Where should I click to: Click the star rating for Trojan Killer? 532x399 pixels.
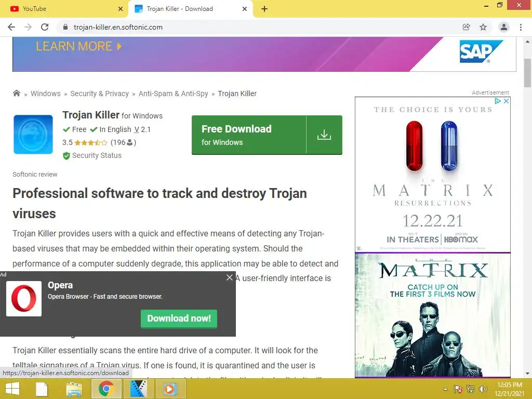click(x=90, y=142)
